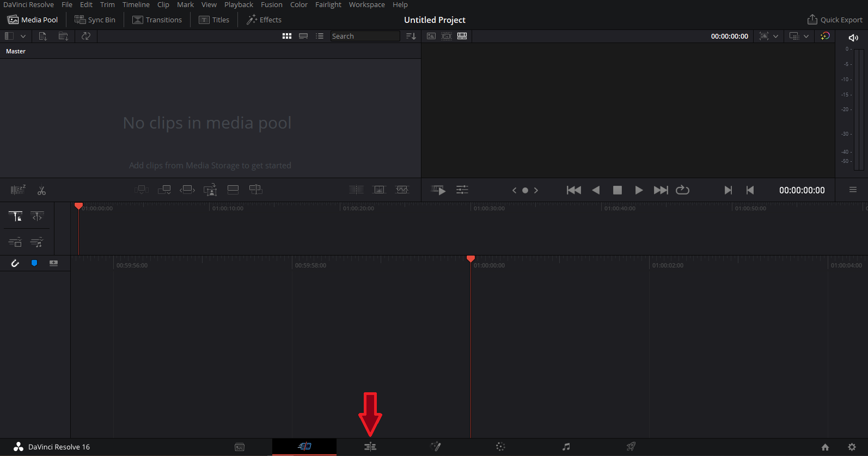
Task: Apply the Dissolve transition icon
Action: tap(379, 190)
